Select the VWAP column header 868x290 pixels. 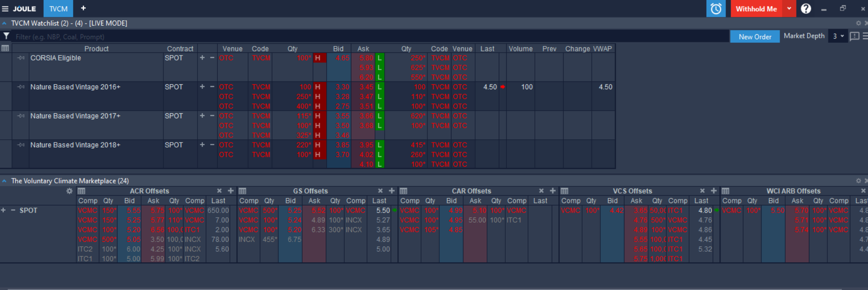pyautogui.click(x=603, y=49)
